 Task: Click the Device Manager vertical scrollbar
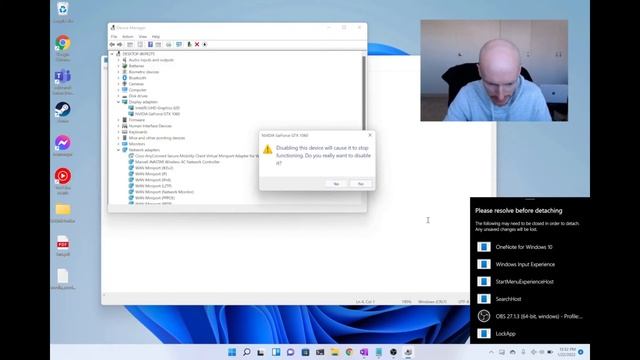click(x=364, y=93)
